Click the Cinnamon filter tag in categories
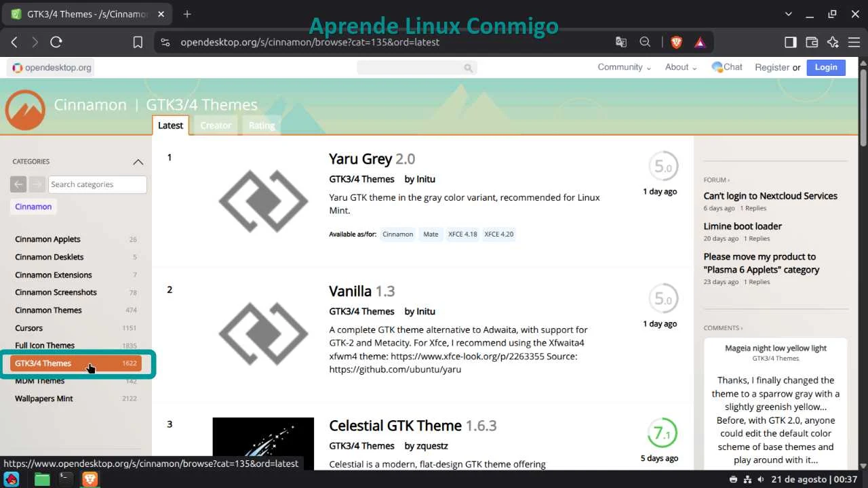 (33, 207)
